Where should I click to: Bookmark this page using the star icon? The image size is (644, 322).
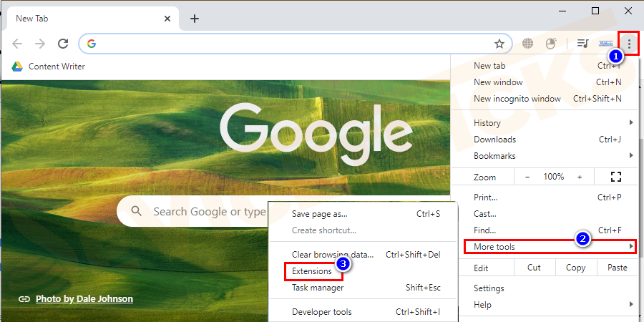(x=499, y=44)
